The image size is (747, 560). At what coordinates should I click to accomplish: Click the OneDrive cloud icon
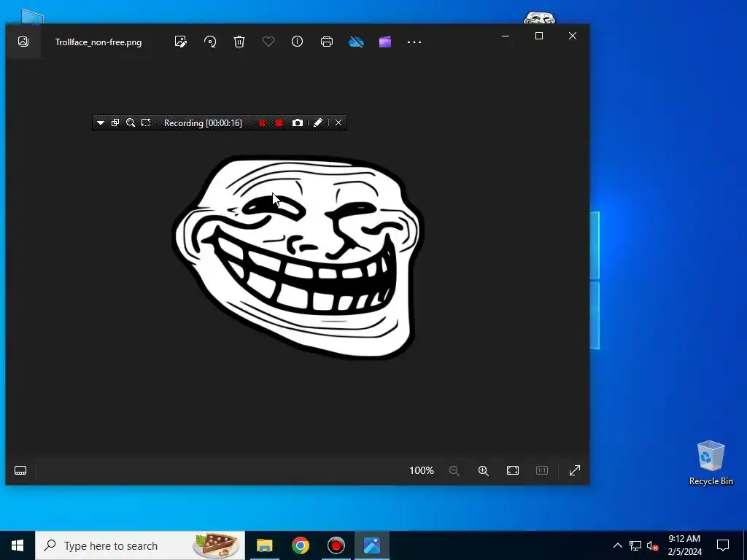pyautogui.click(x=356, y=42)
